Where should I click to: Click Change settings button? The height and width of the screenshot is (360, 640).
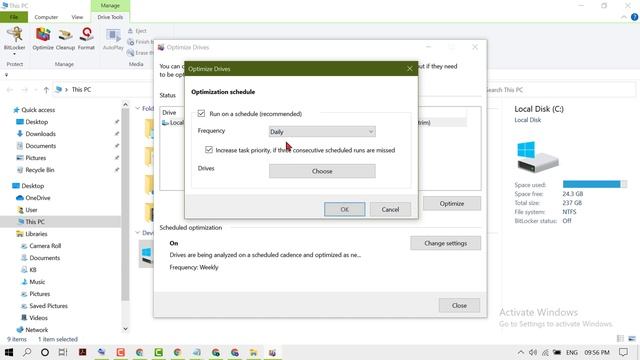point(445,243)
